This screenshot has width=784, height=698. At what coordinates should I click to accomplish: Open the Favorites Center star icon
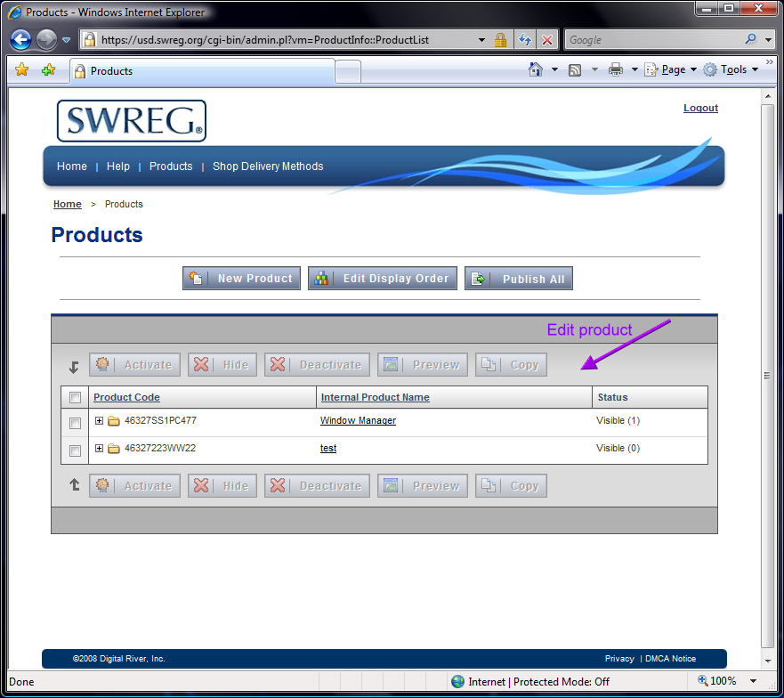coord(22,70)
